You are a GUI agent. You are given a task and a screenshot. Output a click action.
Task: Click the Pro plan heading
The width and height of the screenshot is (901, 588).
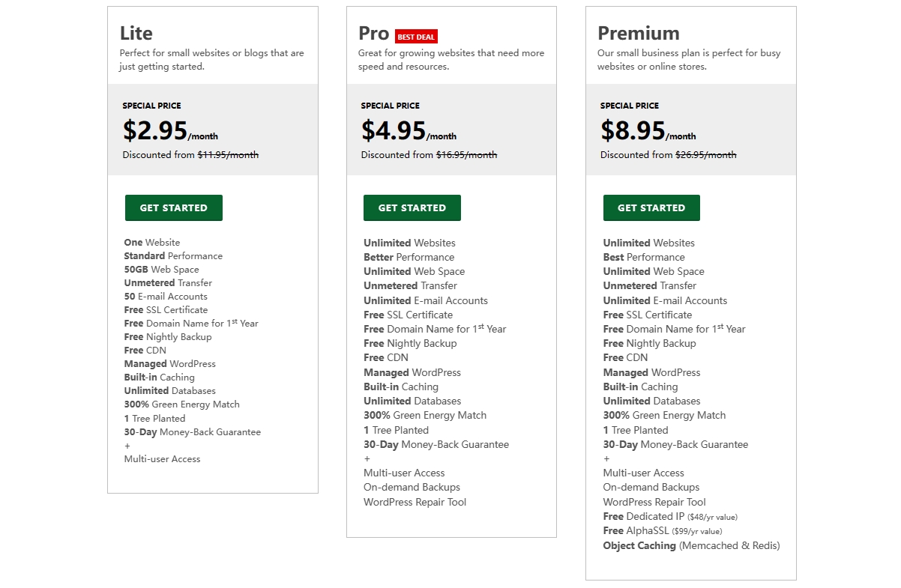373,33
